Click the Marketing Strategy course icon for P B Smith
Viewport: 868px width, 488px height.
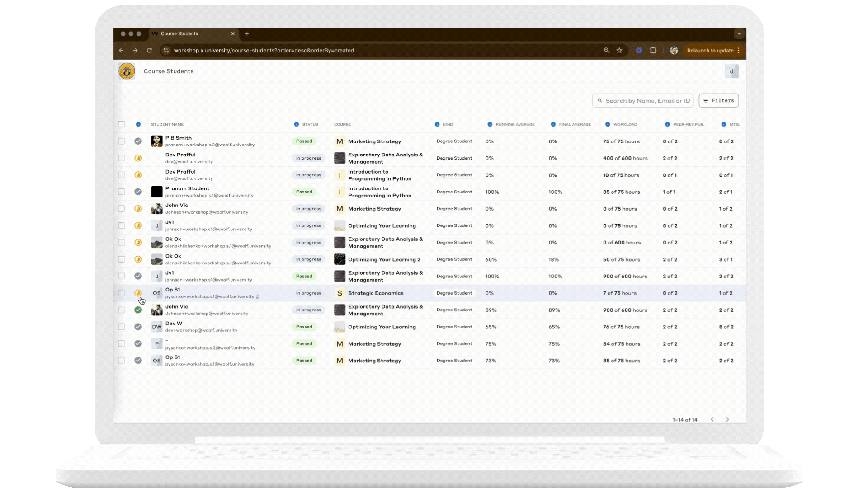coord(340,141)
